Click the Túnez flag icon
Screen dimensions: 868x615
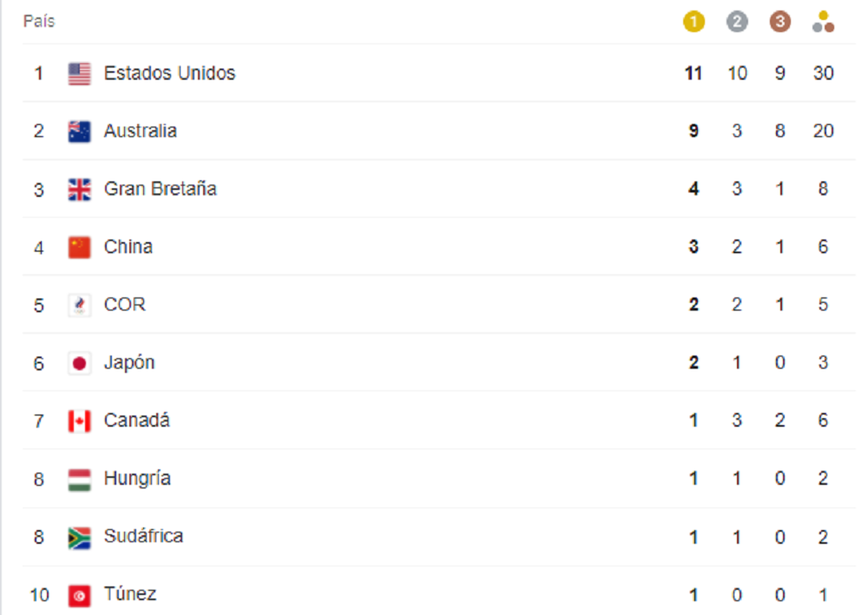pos(79,596)
